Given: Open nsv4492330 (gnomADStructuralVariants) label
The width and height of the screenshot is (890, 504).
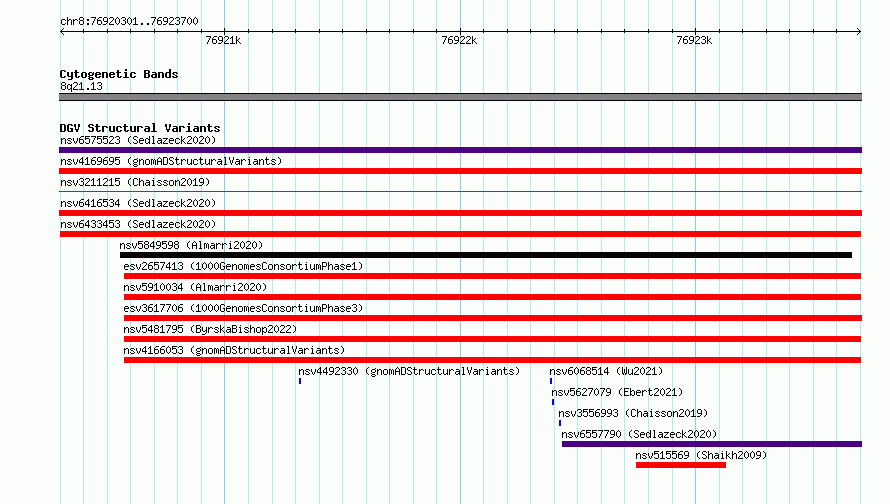Looking at the screenshot, I should coord(409,371).
